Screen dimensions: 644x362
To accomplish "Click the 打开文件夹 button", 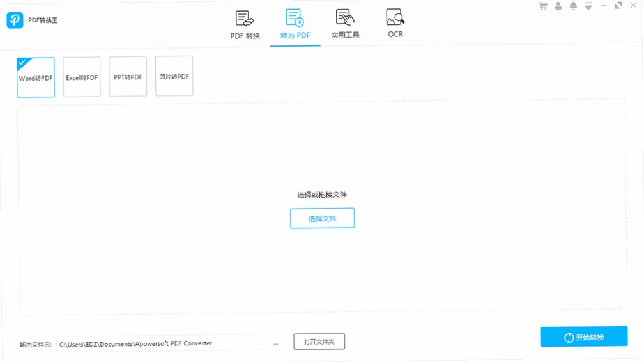I will point(319,342).
